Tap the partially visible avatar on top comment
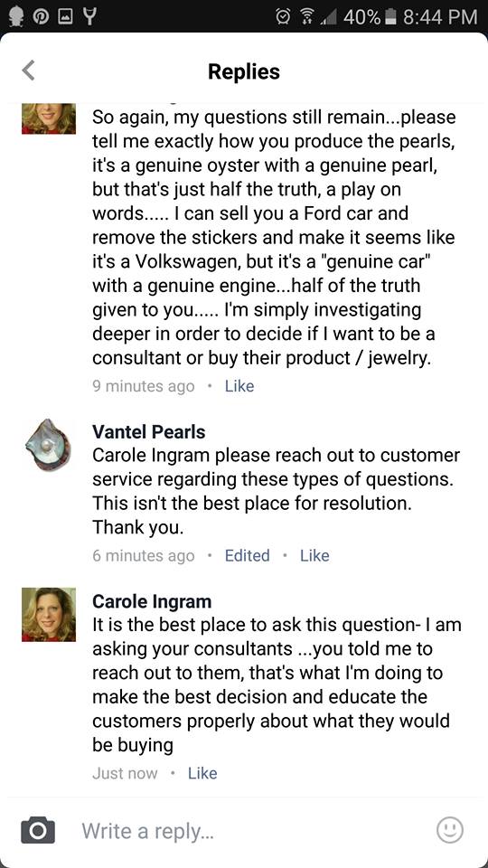 coord(49,118)
